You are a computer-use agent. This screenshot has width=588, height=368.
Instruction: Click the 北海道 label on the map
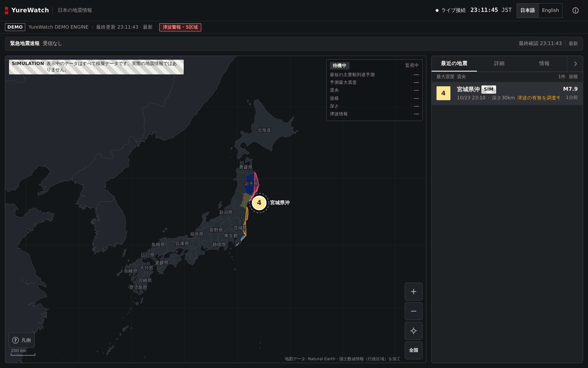[x=264, y=130]
